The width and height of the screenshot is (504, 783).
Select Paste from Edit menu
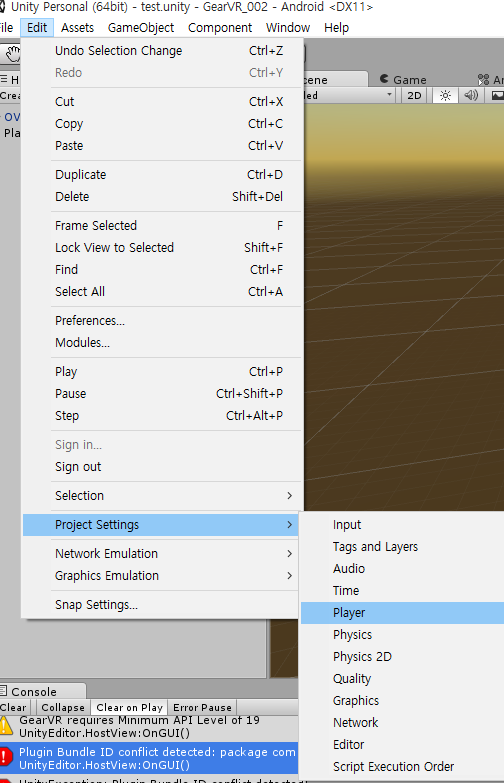pos(162,145)
